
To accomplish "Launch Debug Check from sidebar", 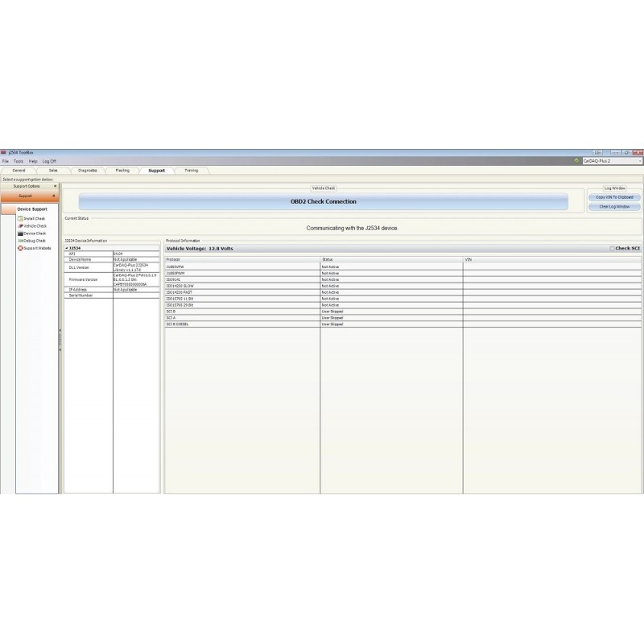I will pos(20,241).
